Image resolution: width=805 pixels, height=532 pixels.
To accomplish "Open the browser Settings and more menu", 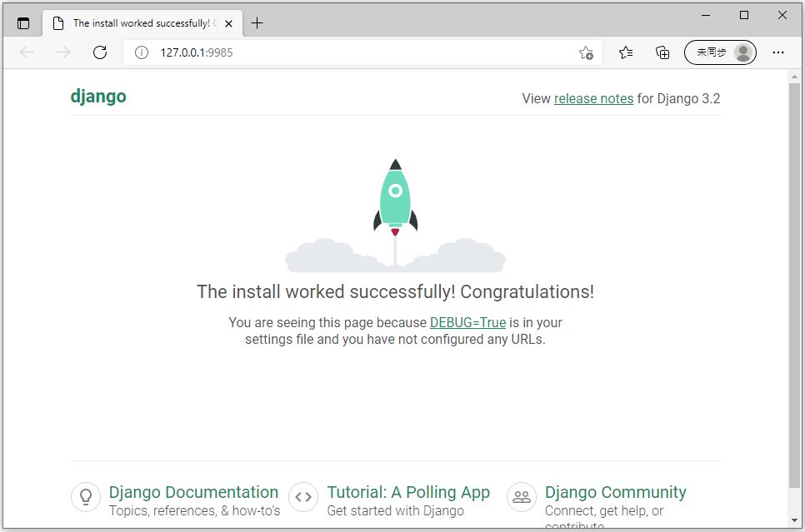I will click(x=778, y=52).
